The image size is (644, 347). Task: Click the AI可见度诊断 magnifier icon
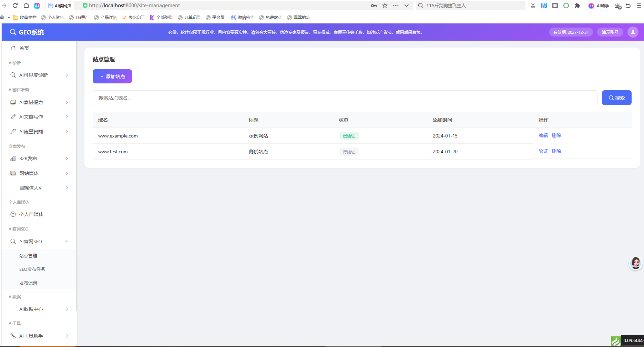[13, 75]
